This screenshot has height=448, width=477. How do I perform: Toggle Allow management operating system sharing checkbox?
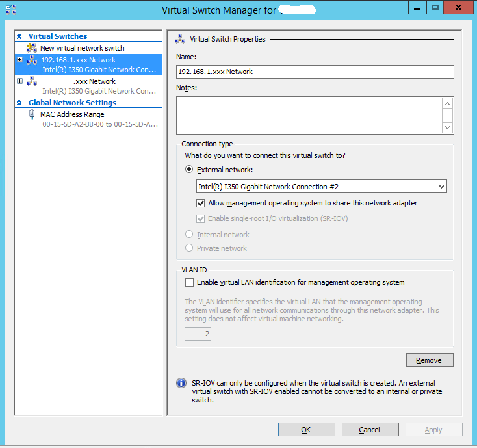(200, 204)
